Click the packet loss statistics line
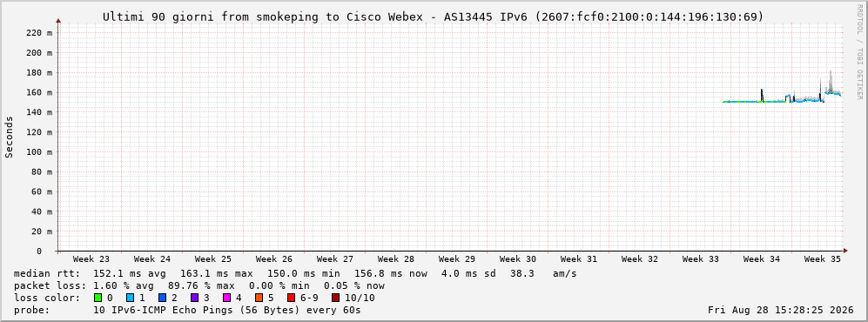Viewport: 868px width, 322px height. 199,286
